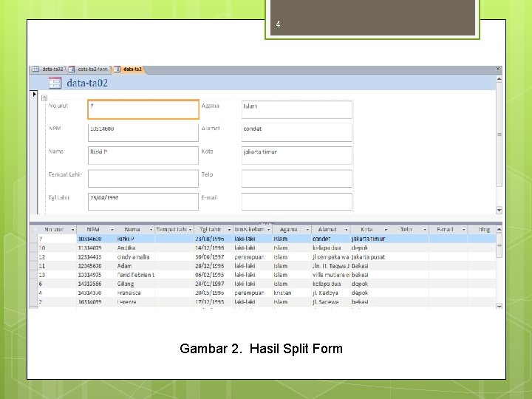Image resolution: width=532 pixels, height=399 pixels.
Task: Click the form icon beside data-ta02 title
Action: click(x=55, y=83)
